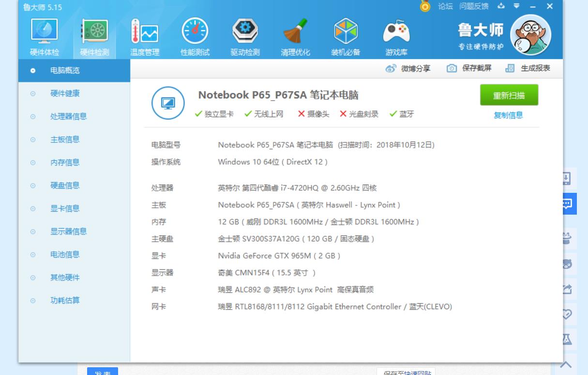The width and height of the screenshot is (588, 375).
Task: Click the Haswell - Lynx Point motherboard value
Action: coord(309,205)
